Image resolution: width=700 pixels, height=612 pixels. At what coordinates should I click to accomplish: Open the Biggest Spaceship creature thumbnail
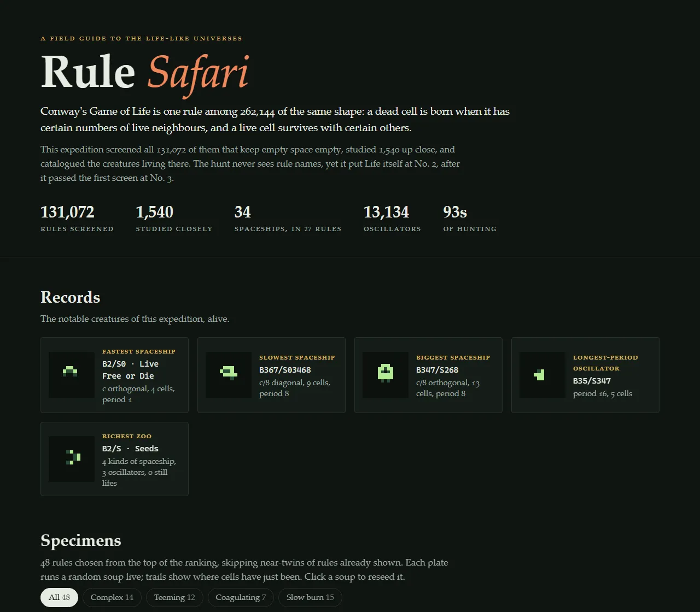click(x=386, y=375)
